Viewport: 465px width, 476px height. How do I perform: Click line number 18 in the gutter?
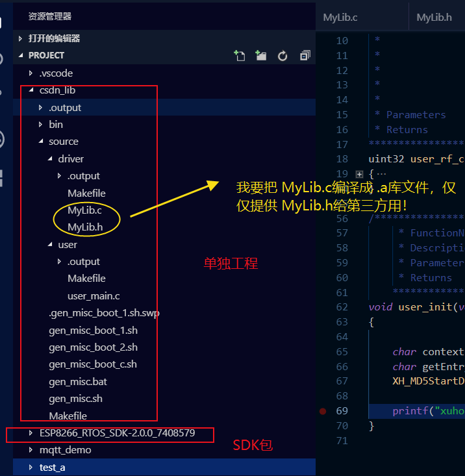342,159
